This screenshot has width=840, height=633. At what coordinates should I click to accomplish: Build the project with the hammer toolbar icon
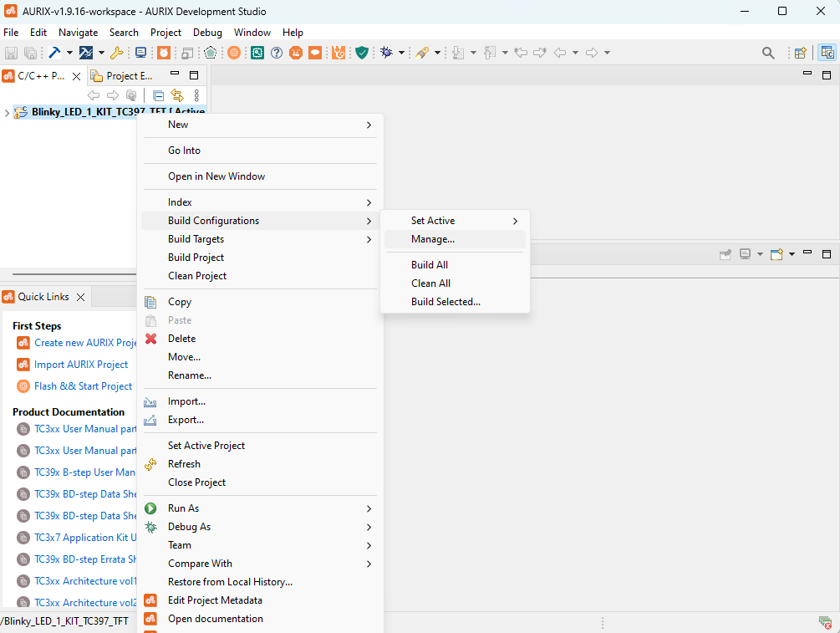(54, 52)
